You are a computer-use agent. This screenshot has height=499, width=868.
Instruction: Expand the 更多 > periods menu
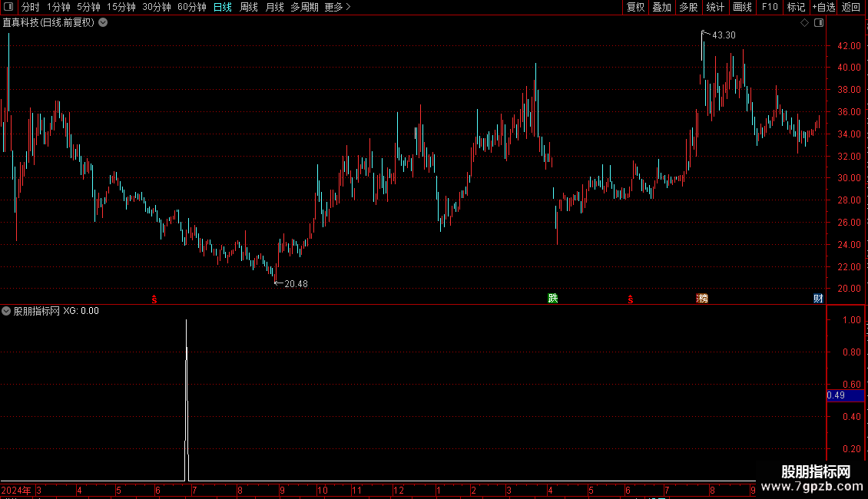338,7
